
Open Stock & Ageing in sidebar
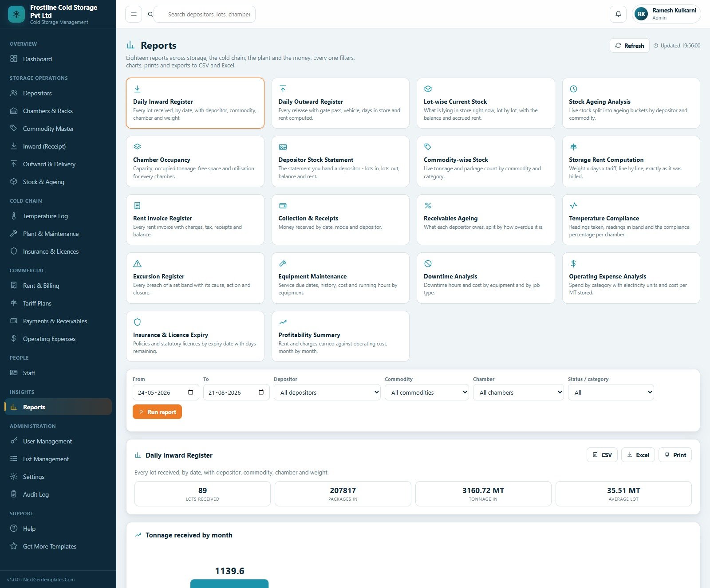pos(58,182)
